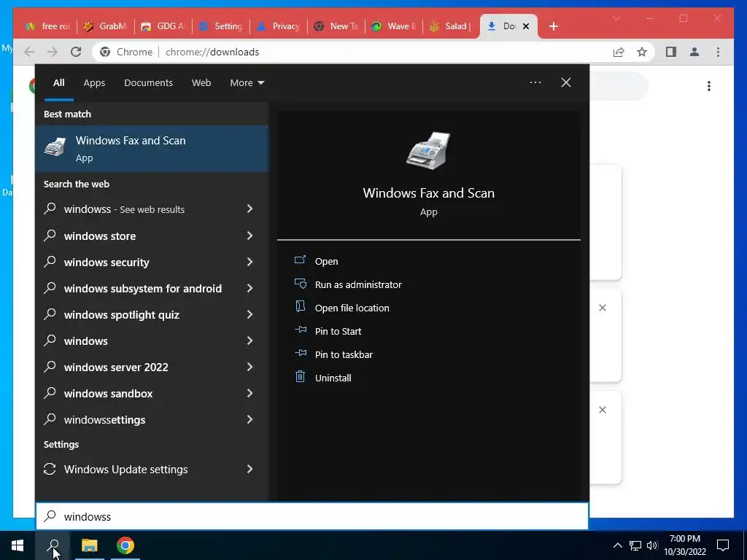Select the 'windows sandbox' suggestion
747x560 pixels.
pos(152,393)
